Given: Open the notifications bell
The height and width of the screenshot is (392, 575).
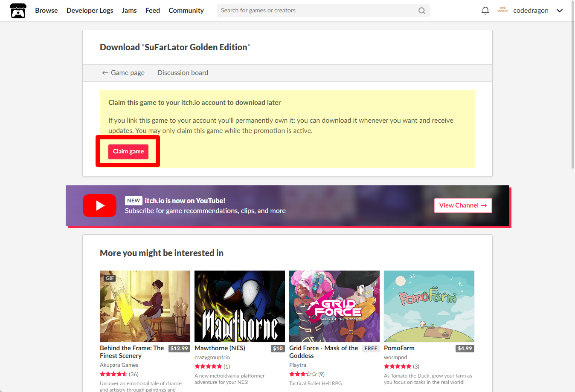Looking at the screenshot, I should click(x=485, y=11).
